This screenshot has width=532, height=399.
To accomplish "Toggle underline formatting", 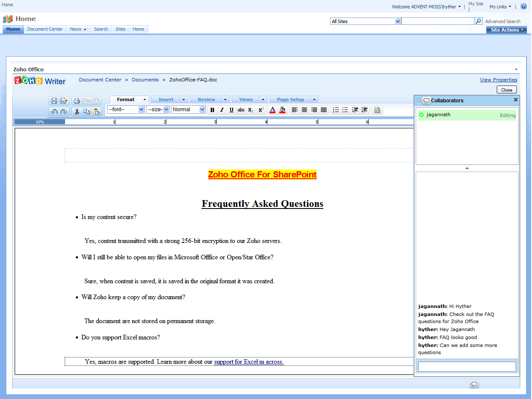I will (231, 110).
